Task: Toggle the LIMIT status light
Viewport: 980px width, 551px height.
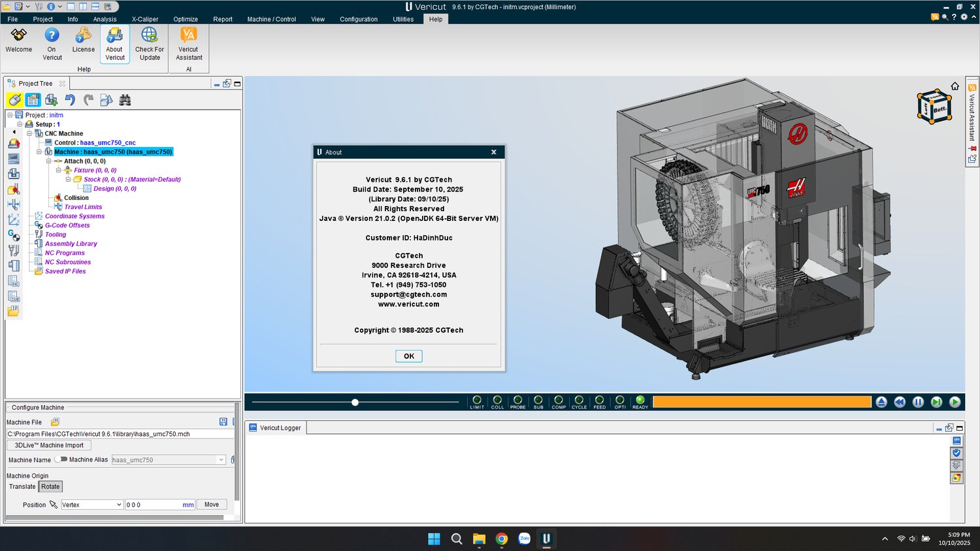Action: (x=477, y=400)
